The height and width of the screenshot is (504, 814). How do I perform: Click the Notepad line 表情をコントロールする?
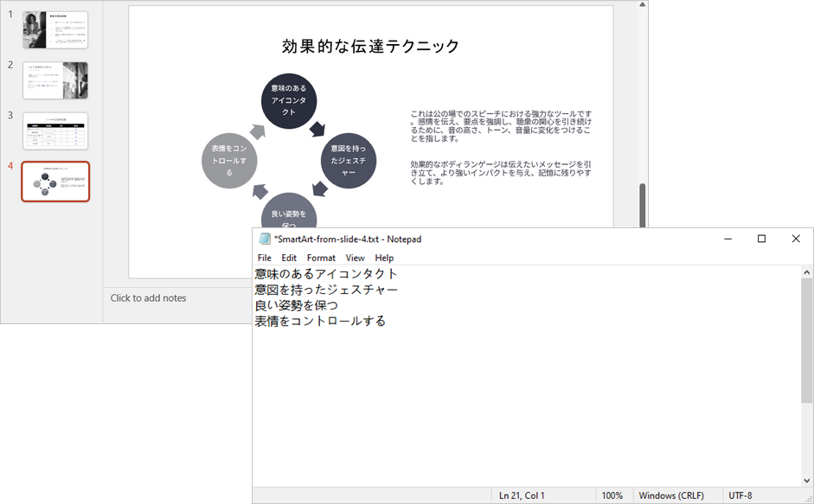click(x=320, y=321)
